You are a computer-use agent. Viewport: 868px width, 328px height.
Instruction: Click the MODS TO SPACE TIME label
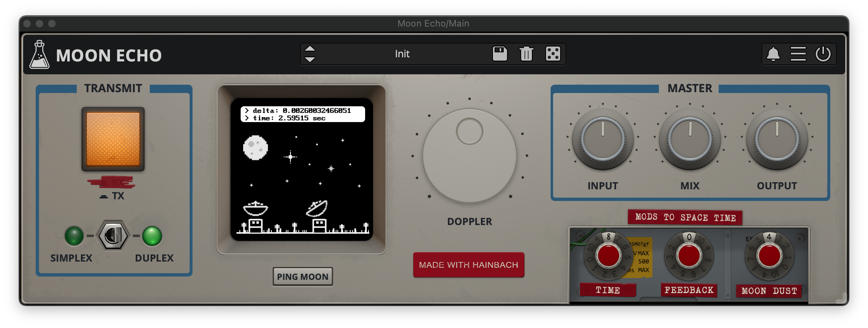[685, 217]
